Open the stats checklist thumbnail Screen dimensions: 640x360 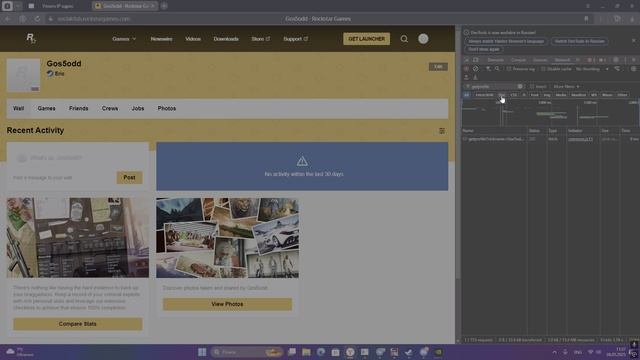click(78, 238)
